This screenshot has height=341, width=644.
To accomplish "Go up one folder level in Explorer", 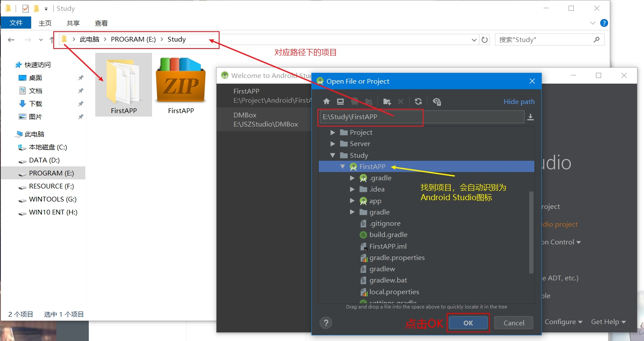I will pos(52,39).
